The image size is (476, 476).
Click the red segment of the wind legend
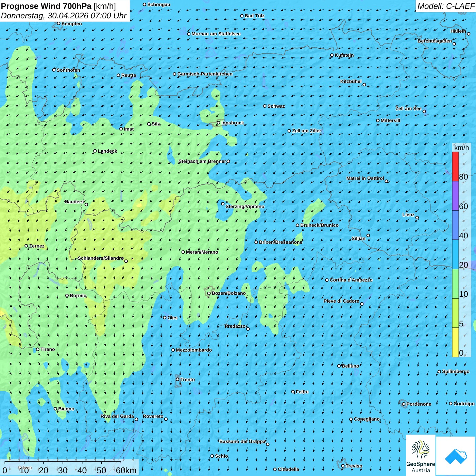click(455, 166)
